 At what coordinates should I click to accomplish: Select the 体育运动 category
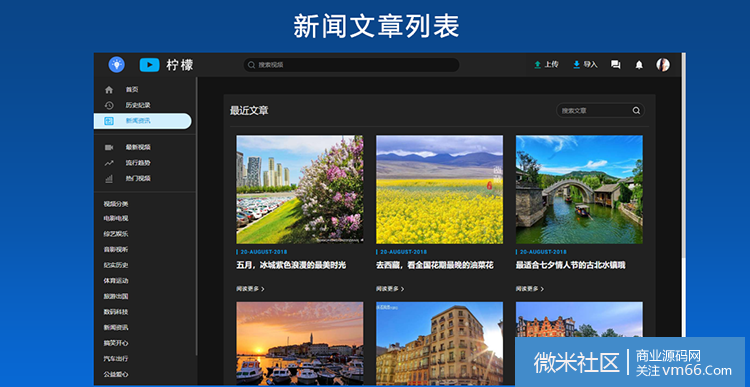pyautogui.click(x=116, y=281)
